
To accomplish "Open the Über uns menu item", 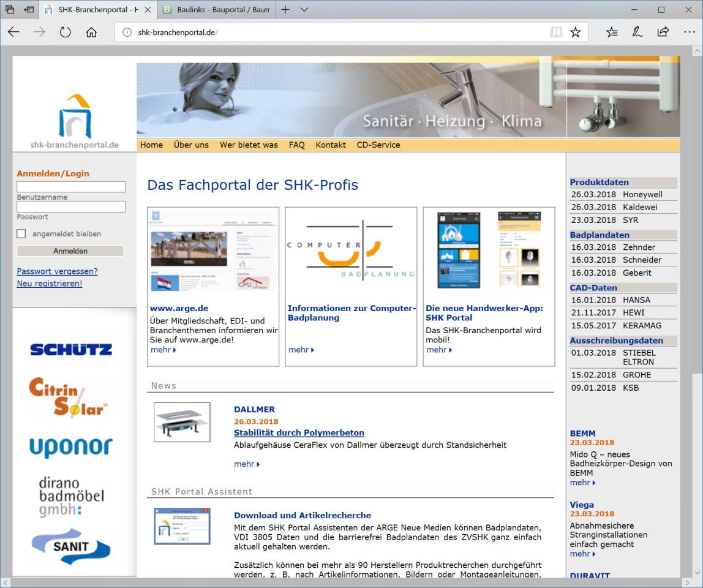I will 191,145.
